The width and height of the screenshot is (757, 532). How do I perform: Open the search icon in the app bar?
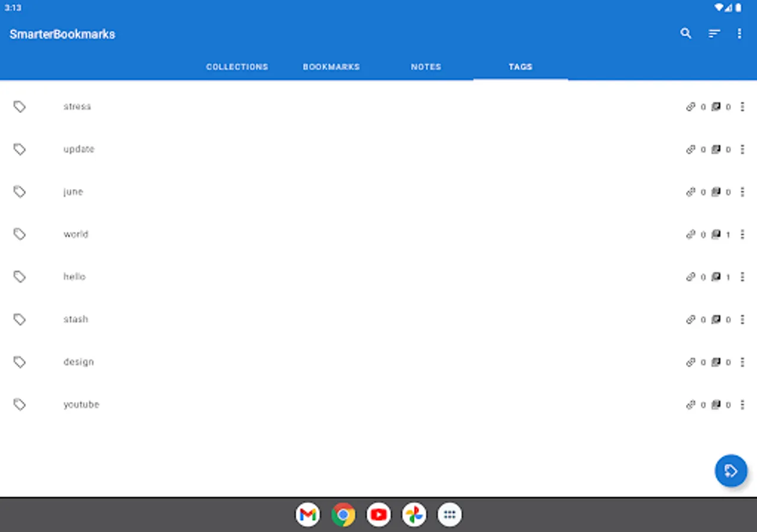tap(686, 34)
